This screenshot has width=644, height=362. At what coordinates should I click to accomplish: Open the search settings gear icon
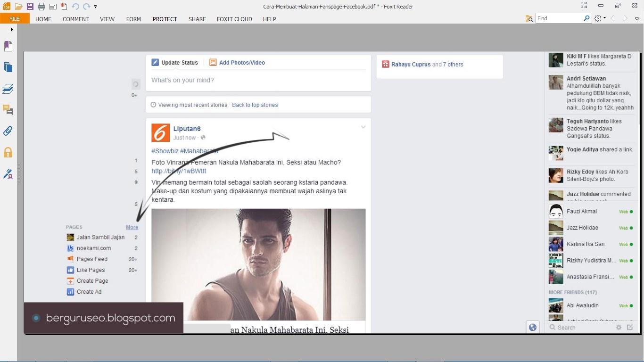[x=598, y=18]
